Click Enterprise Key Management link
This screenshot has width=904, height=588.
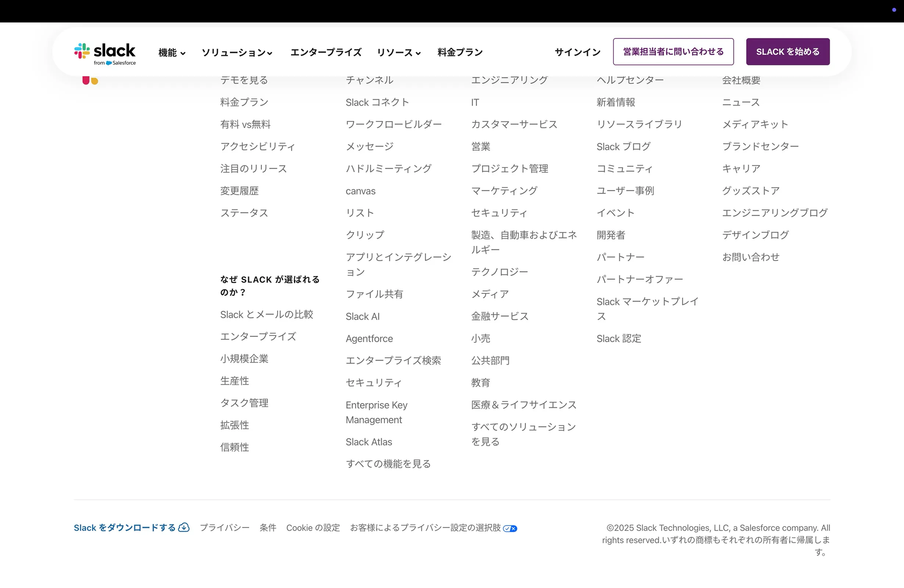click(x=376, y=412)
